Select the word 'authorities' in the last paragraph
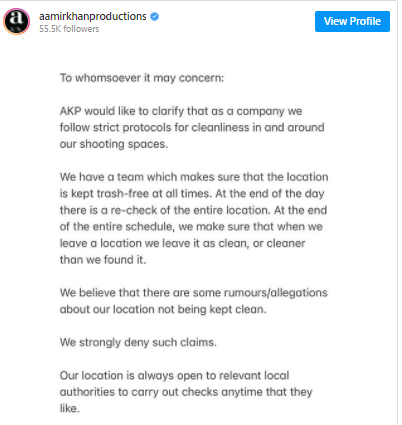Viewport: 402px width, 425px height. (x=87, y=392)
